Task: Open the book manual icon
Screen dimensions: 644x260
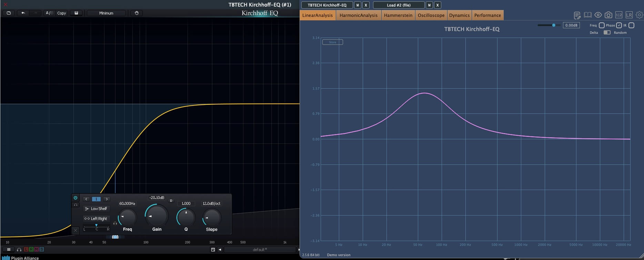Action: [x=588, y=15]
